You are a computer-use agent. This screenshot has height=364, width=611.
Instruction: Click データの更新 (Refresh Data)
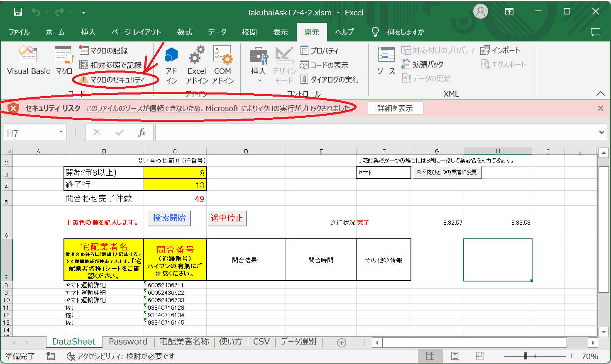tap(426, 78)
